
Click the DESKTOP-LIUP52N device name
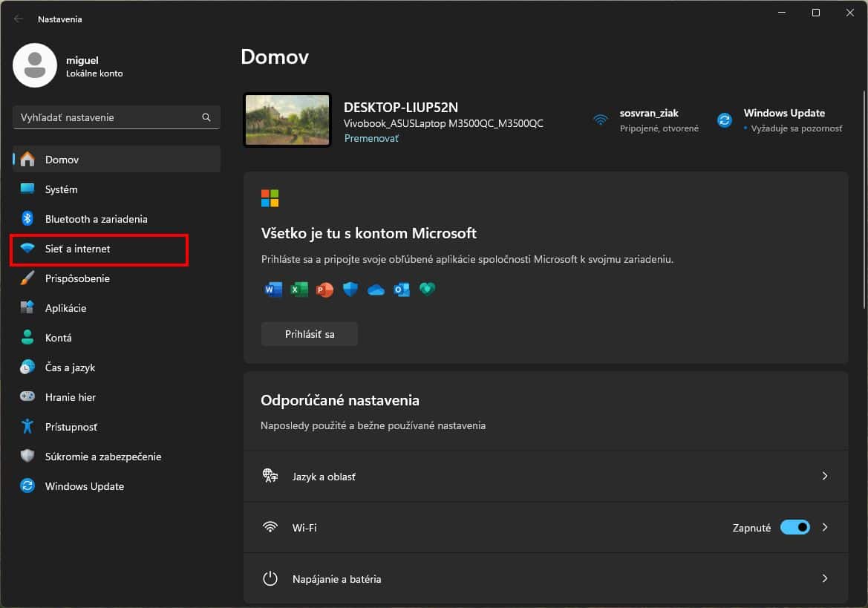click(401, 108)
